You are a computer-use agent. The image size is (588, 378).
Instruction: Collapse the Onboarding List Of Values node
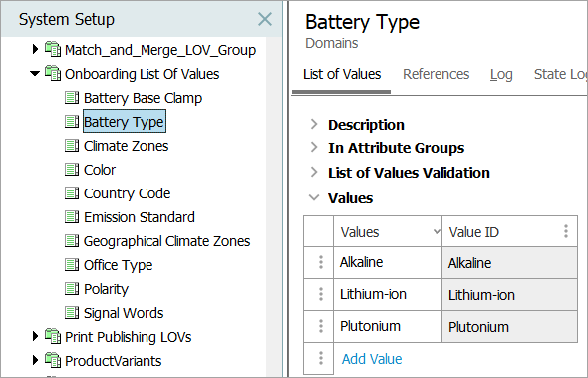tap(35, 73)
